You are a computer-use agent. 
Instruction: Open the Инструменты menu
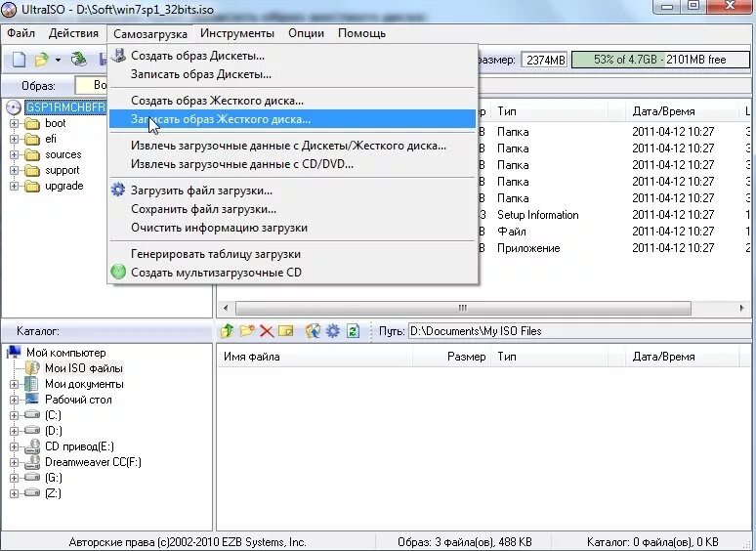[237, 33]
